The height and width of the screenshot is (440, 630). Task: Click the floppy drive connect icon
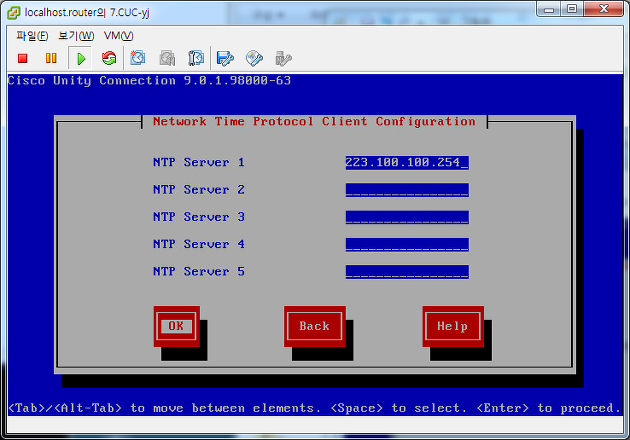click(225, 58)
